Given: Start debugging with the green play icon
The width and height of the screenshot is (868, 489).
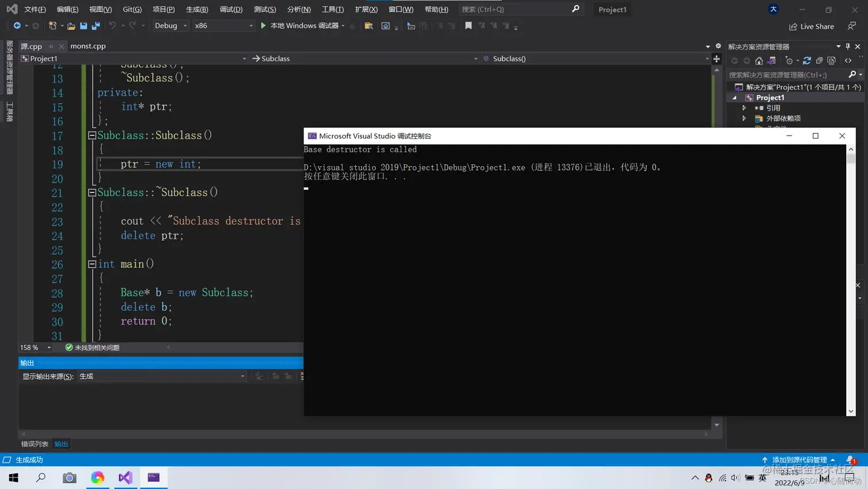Looking at the screenshot, I should (263, 26).
